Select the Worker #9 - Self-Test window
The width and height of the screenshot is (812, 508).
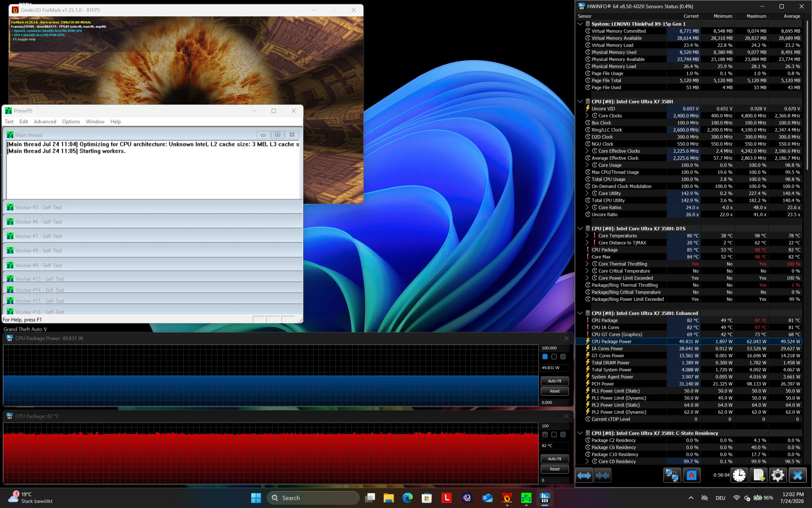(153, 265)
